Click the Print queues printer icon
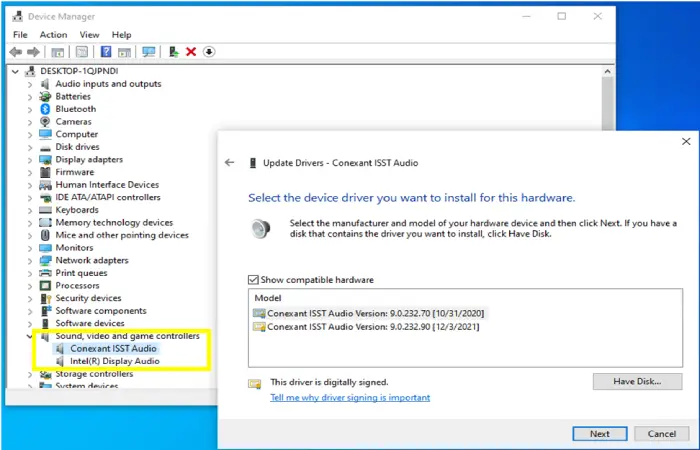 pyautogui.click(x=45, y=273)
